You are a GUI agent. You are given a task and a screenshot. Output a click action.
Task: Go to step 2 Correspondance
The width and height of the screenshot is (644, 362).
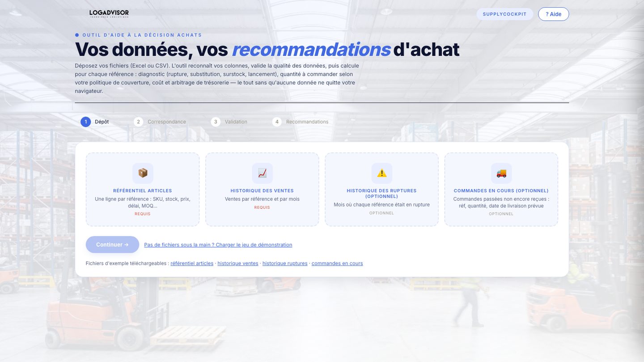[x=160, y=122]
